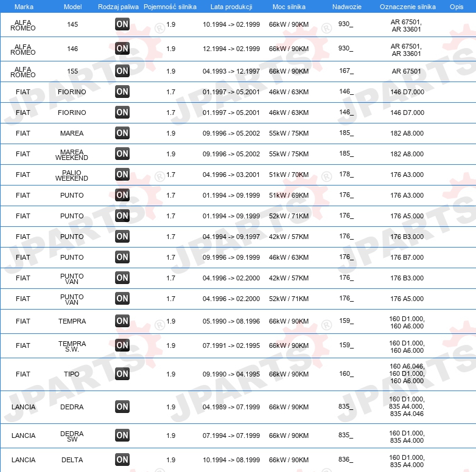Image resolution: width=476 pixels, height=472 pixels.
Task: Click LANCIA brand cell in Delta row
Action: 23,460
